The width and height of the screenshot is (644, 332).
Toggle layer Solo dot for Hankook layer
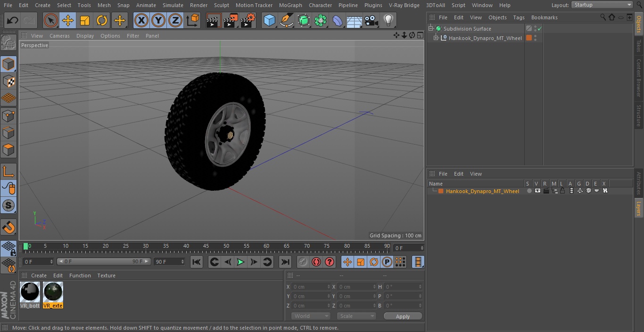tap(529, 191)
